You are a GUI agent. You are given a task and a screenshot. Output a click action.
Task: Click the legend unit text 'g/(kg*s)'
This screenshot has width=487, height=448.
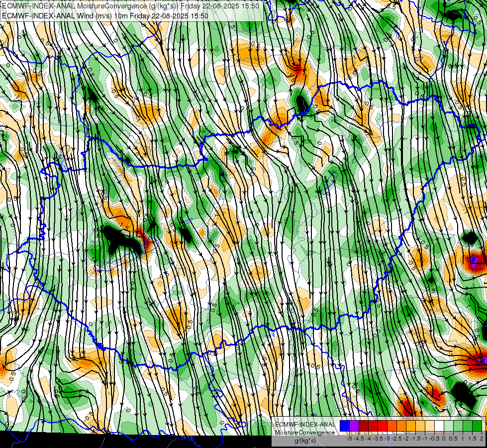coord(305,441)
